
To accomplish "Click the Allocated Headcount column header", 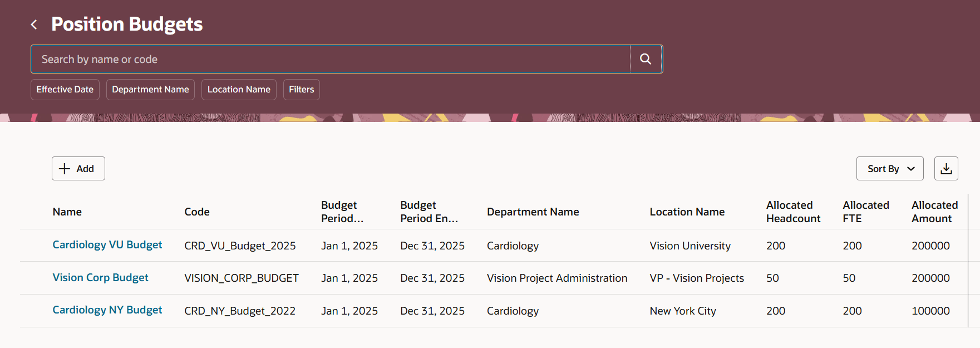I will (x=794, y=212).
